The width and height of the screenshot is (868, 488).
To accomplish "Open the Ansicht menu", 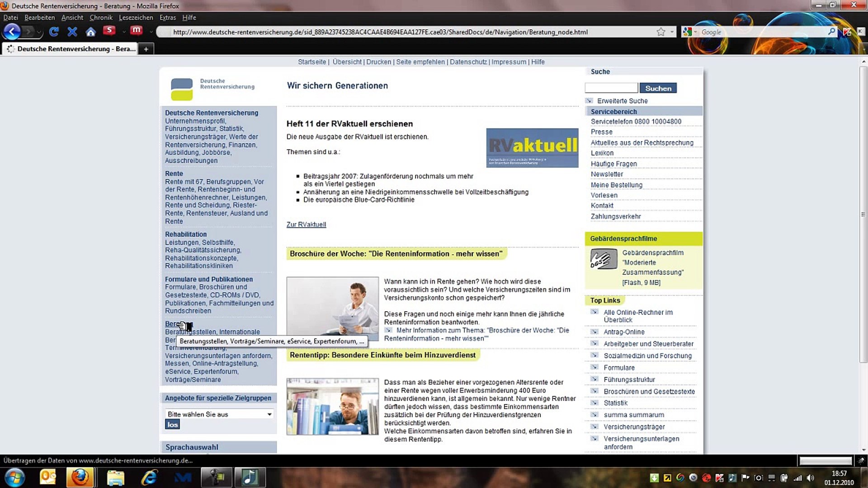I will tap(72, 18).
